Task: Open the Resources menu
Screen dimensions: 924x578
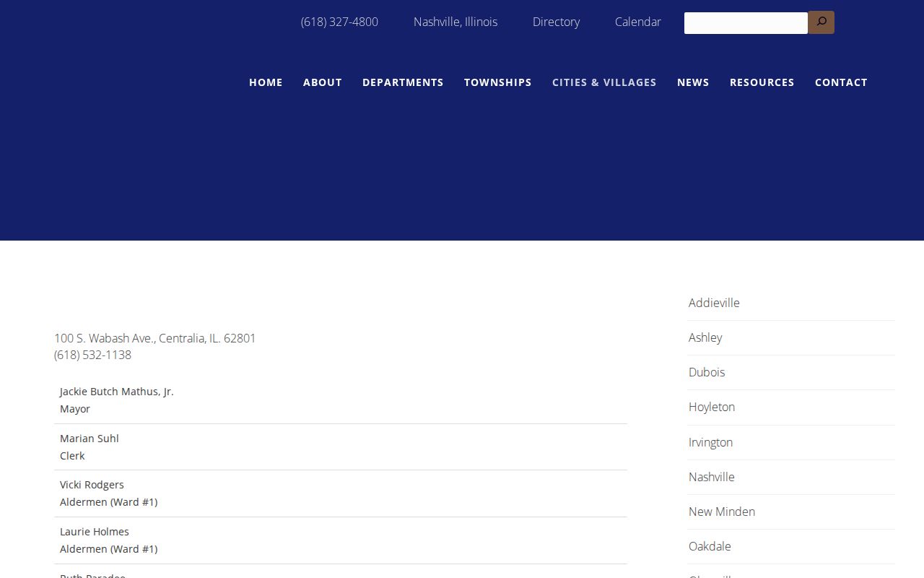Action: [x=762, y=82]
